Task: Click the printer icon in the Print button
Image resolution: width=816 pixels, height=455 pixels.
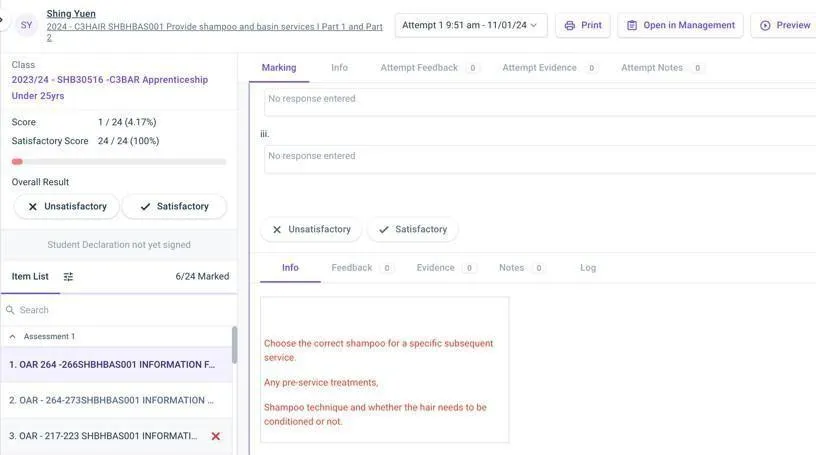Action: [x=570, y=25]
